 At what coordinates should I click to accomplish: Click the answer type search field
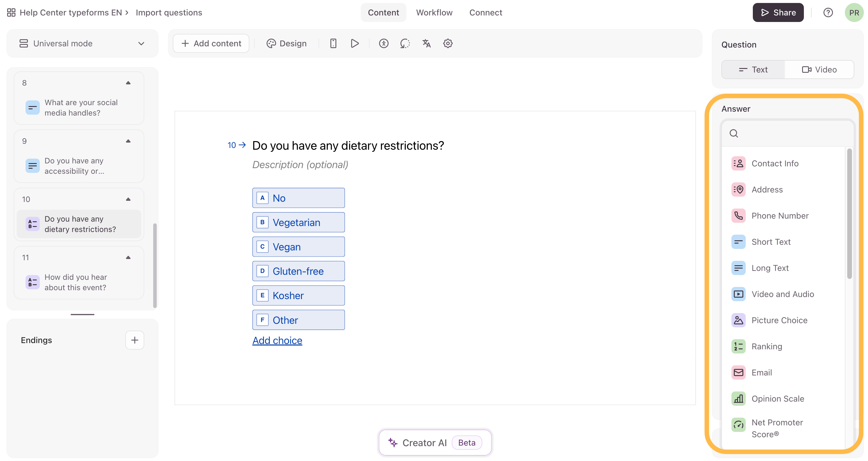point(788,134)
